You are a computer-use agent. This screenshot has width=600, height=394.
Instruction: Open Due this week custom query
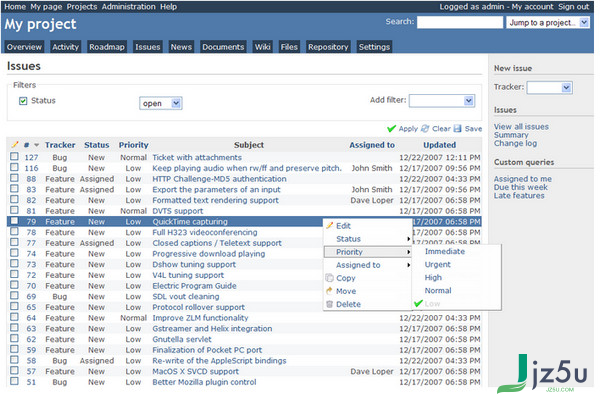pyautogui.click(x=520, y=187)
